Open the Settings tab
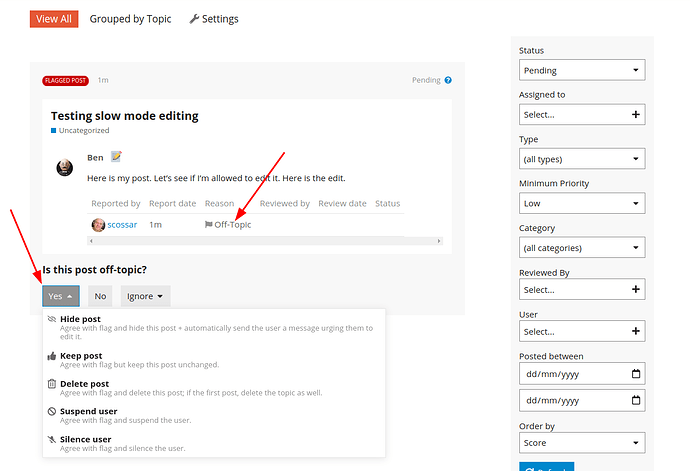The height and width of the screenshot is (471, 690). tap(214, 19)
